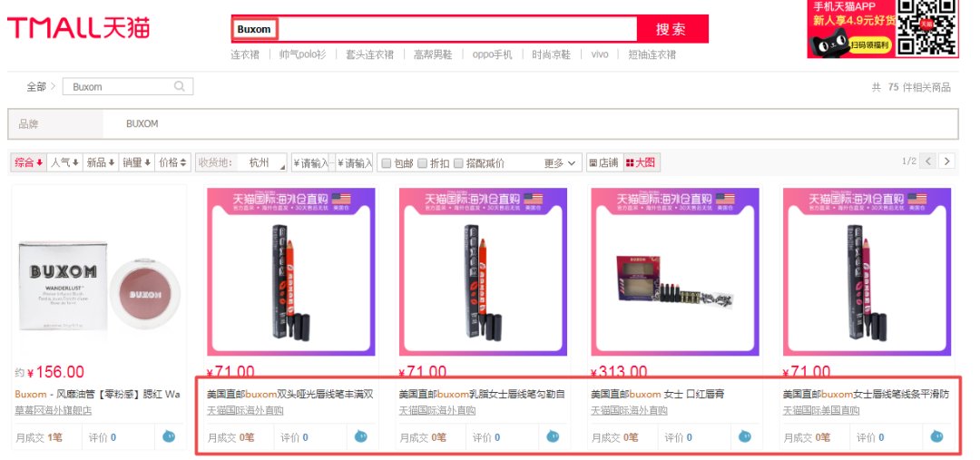980x460 pixels.
Task: Check the 折扣 discount filter
Action: coord(423,163)
